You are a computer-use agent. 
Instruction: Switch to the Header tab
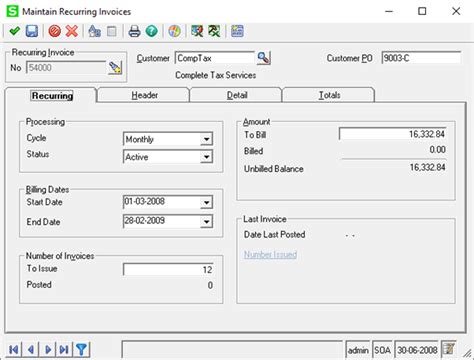click(144, 95)
